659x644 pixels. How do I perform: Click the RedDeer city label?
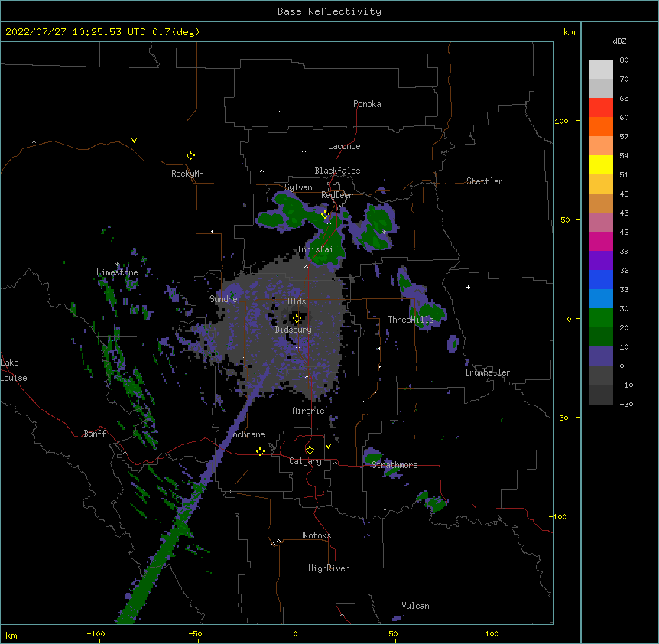[336, 195]
